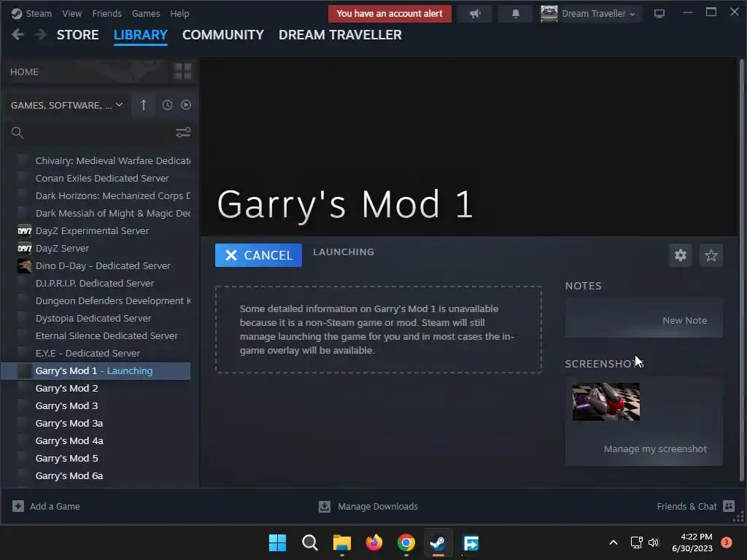This screenshot has width=747, height=560.
Task: Open advanced filter sliders icon
Action: pos(183,133)
